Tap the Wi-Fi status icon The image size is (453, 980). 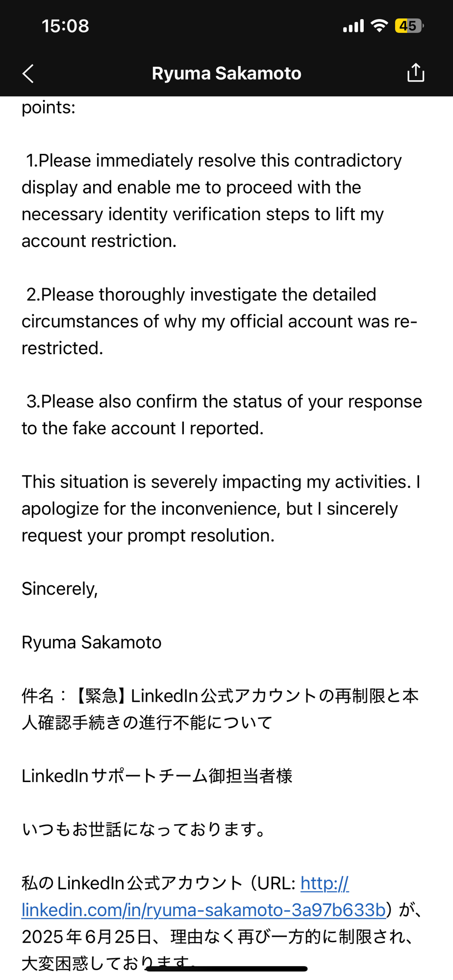[x=379, y=26]
